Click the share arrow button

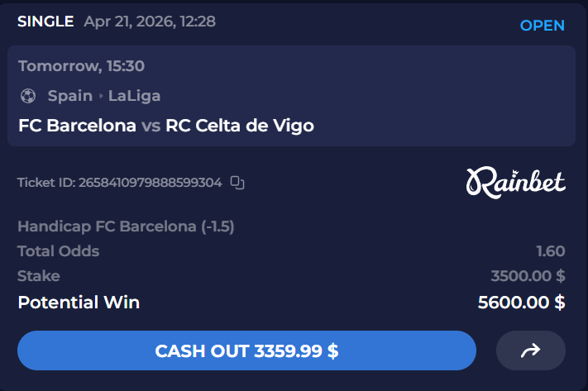tap(530, 351)
